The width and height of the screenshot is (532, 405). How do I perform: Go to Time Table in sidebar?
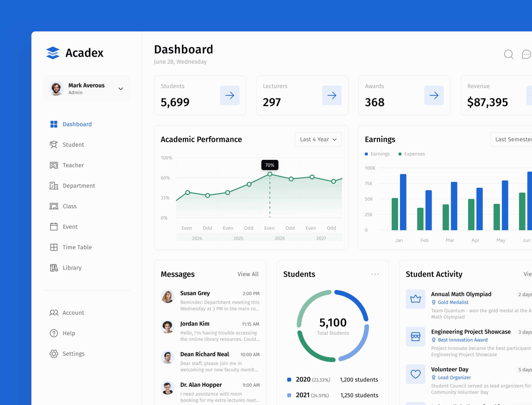(x=77, y=247)
